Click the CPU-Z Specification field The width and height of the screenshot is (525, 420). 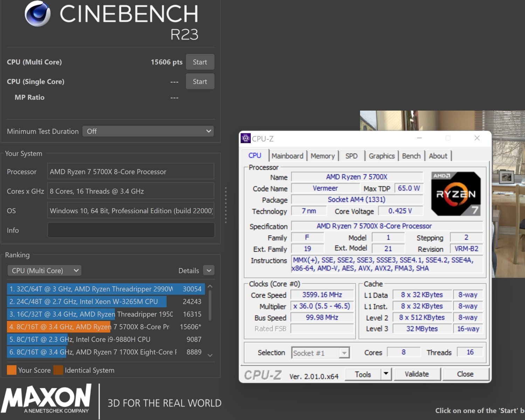click(387, 226)
